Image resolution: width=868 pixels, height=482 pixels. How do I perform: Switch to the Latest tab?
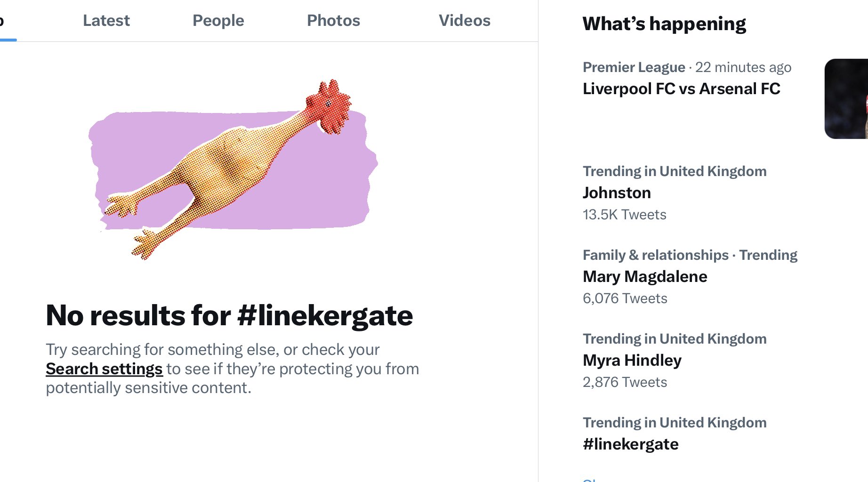point(106,21)
